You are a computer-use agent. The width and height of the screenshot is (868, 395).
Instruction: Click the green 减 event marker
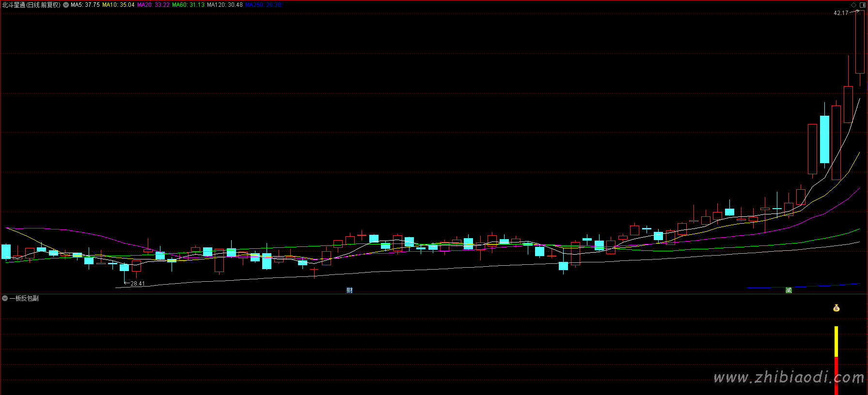(789, 290)
